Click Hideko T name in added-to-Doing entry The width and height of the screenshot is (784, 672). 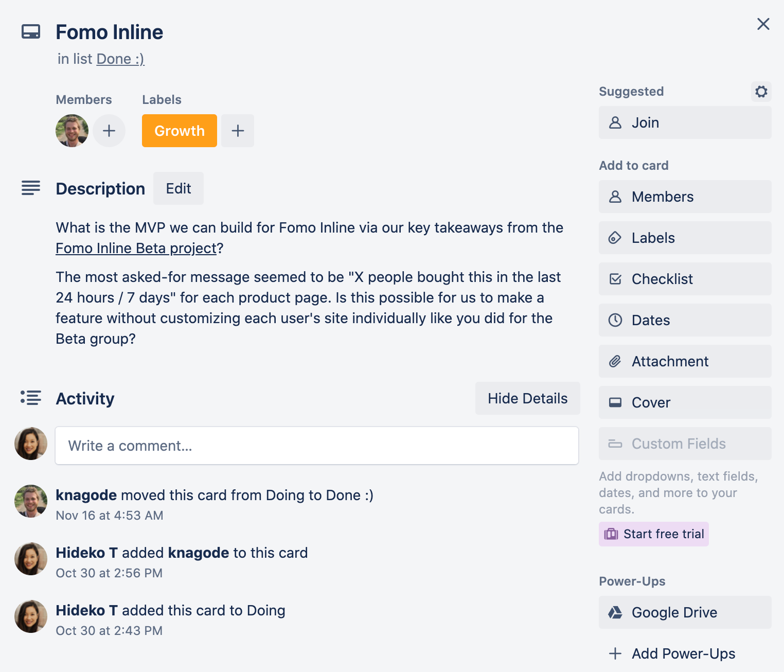pyautogui.click(x=86, y=610)
